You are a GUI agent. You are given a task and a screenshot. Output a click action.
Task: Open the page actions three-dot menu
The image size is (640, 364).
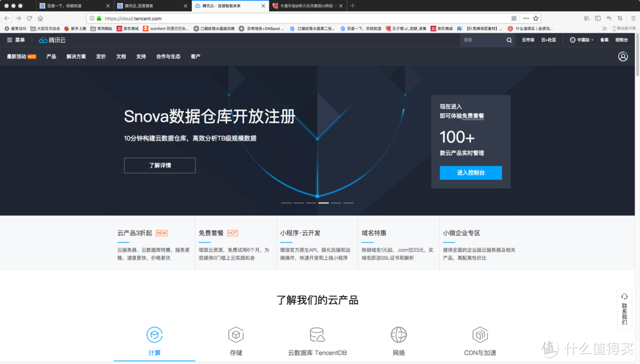[526, 18]
